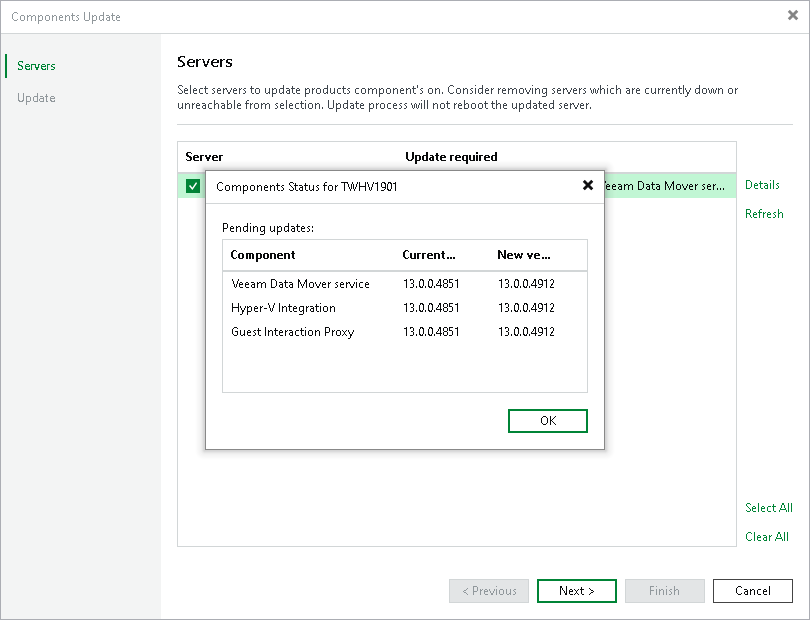Click Data Mover new version 13.0.0.4912
810x620 pixels.
526,284
